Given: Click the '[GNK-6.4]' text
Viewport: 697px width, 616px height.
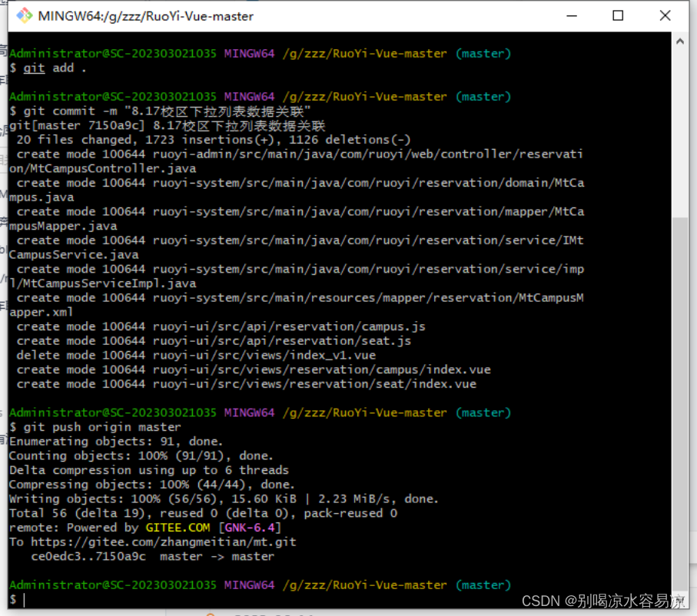Looking at the screenshot, I should (250, 528).
